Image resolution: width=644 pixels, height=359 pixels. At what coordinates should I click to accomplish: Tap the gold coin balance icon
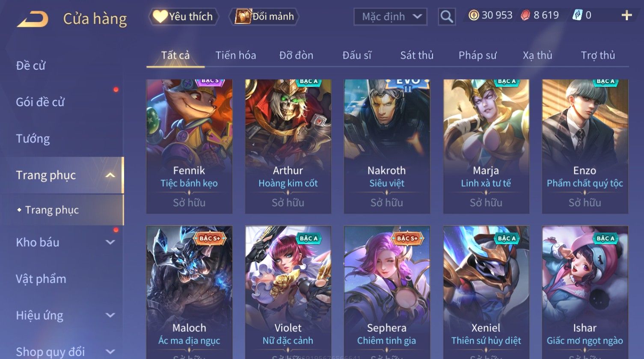point(473,15)
